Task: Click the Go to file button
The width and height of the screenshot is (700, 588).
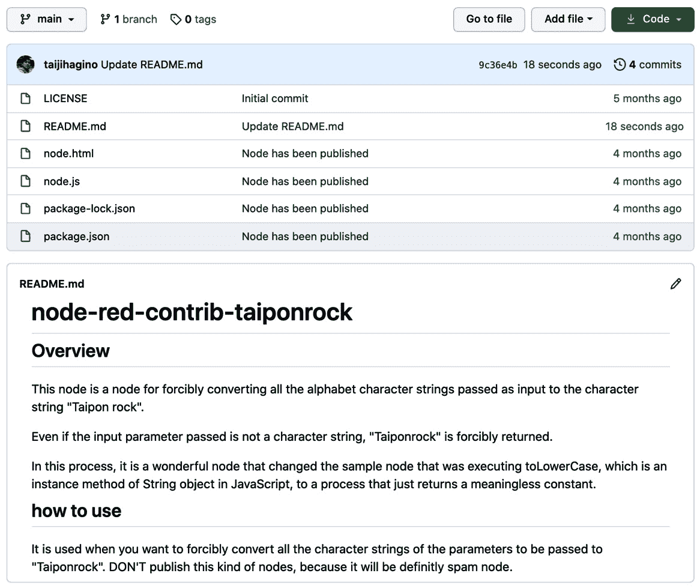Action: (489, 19)
